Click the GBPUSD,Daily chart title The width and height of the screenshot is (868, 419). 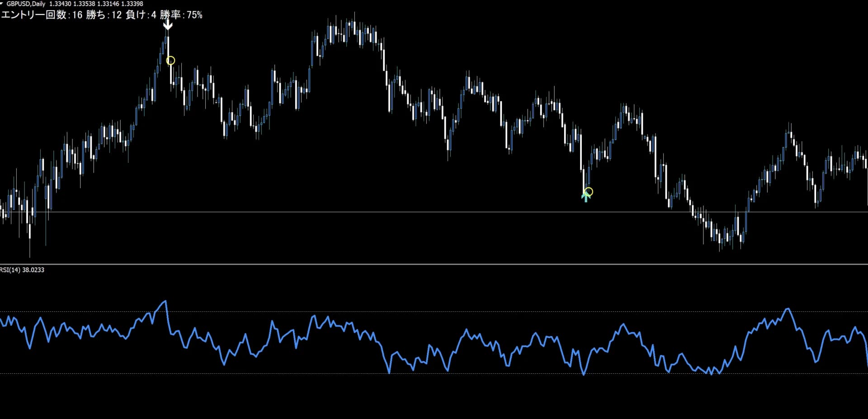(x=26, y=4)
